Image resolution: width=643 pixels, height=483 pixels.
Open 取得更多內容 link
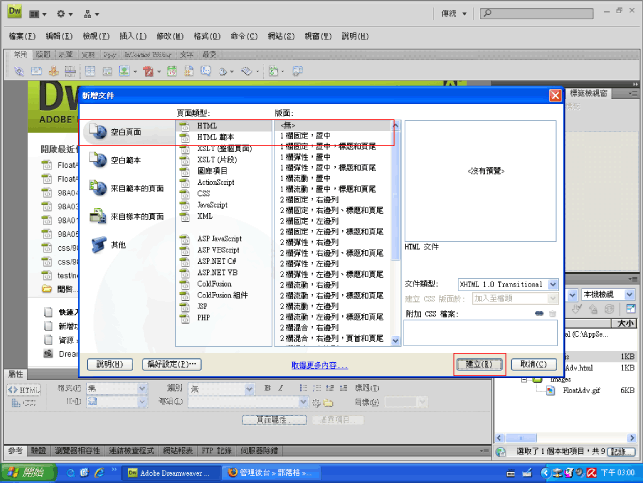coord(319,365)
